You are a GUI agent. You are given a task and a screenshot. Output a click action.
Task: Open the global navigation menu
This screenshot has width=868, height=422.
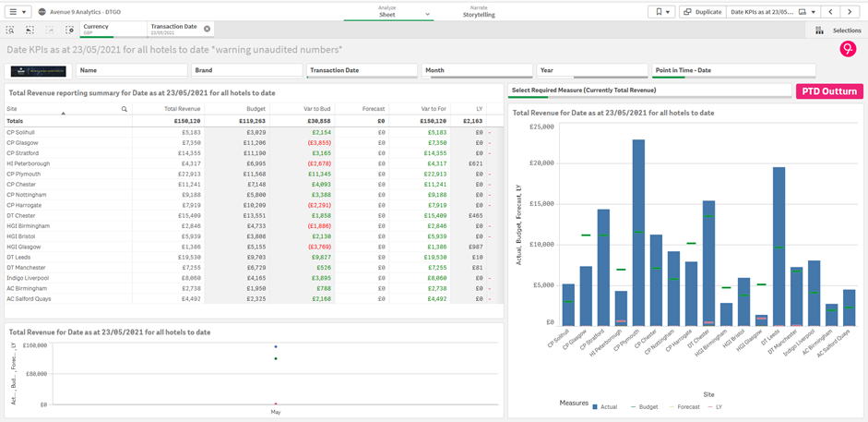[x=18, y=12]
